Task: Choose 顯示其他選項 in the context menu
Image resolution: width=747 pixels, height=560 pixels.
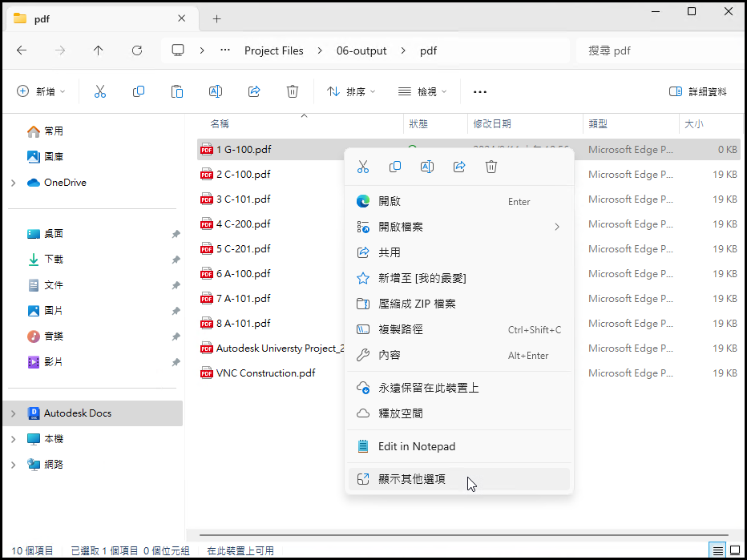Action: 458,480
